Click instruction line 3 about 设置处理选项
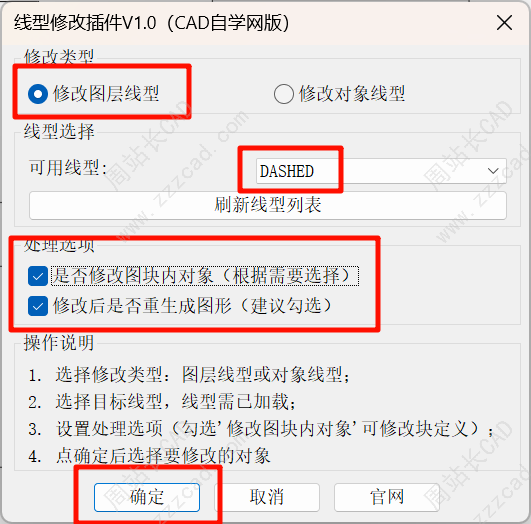 [261, 429]
